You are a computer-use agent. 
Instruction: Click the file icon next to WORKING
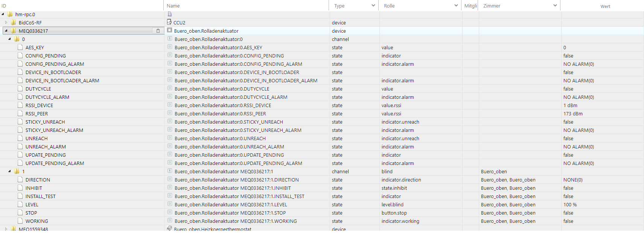coord(20,221)
